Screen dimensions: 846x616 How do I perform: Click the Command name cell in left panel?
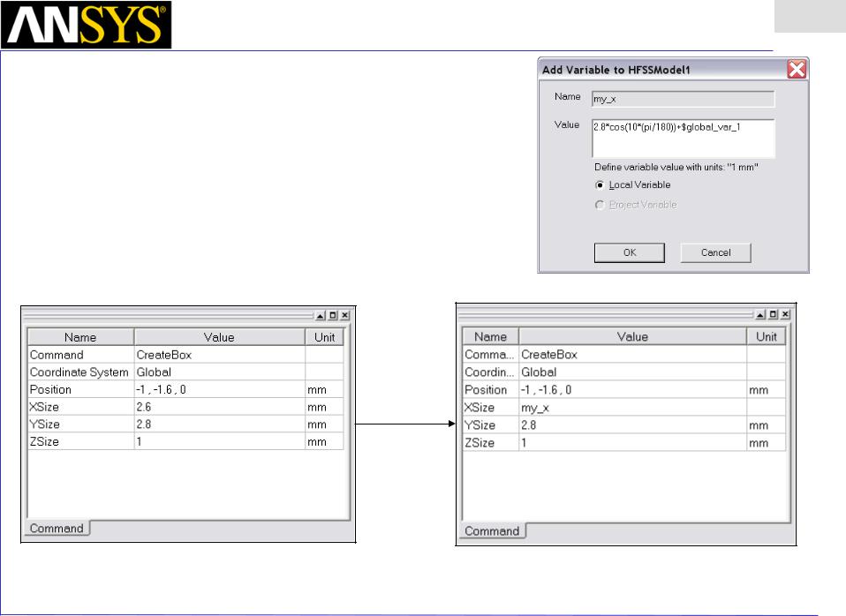pyautogui.click(x=80, y=355)
